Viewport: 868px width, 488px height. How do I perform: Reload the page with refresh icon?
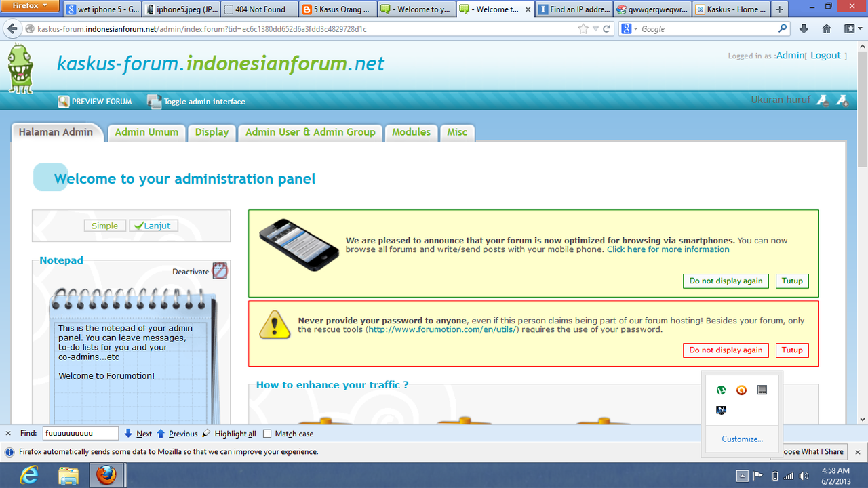click(607, 29)
